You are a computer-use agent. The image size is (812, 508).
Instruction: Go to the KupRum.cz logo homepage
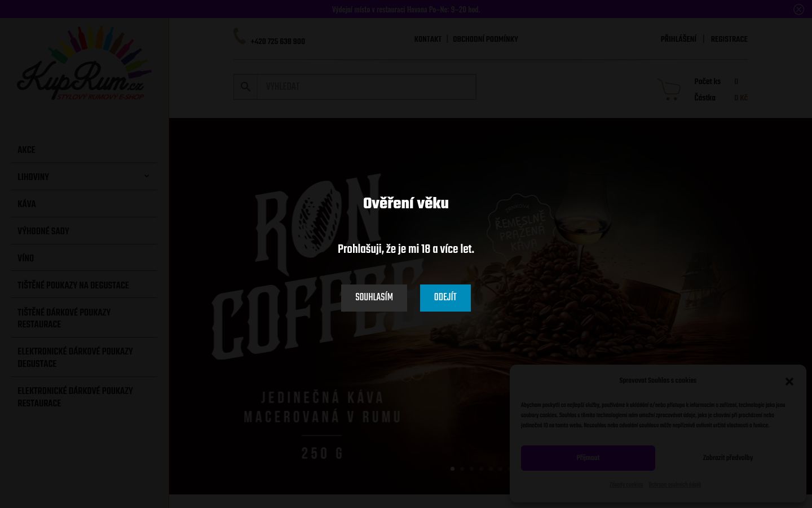pos(85,63)
